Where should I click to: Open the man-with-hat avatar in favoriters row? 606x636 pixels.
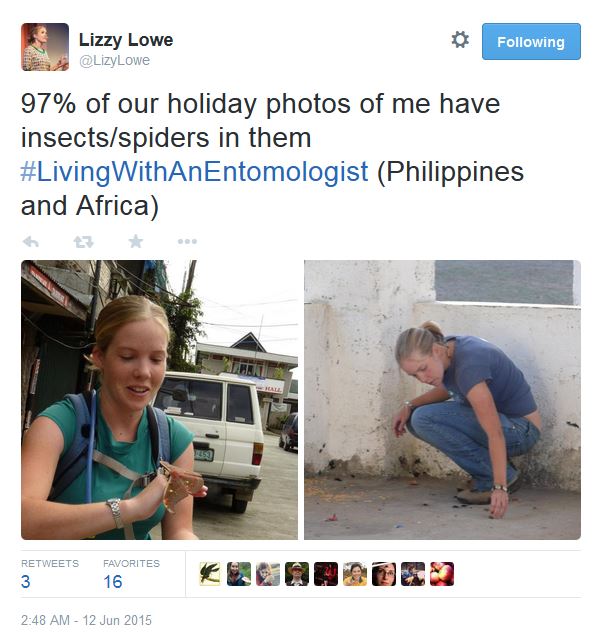297,574
